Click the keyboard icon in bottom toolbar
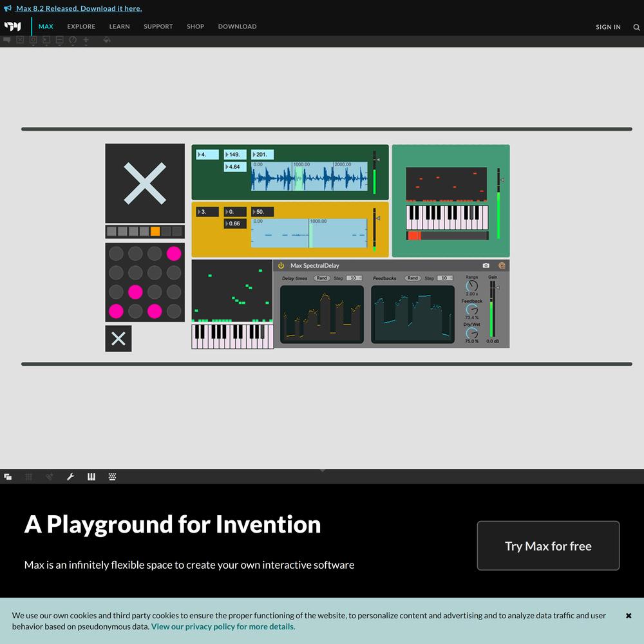The image size is (644, 644). (x=112, y=477)
